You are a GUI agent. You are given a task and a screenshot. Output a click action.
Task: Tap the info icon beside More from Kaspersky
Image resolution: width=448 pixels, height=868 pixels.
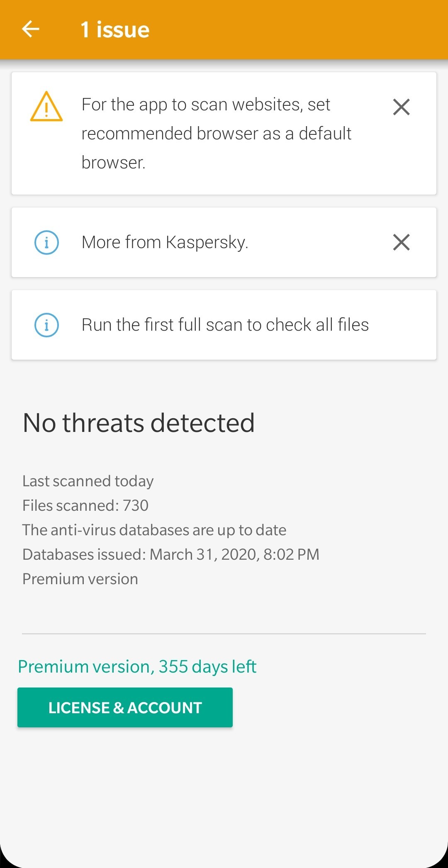click(46, 242)
